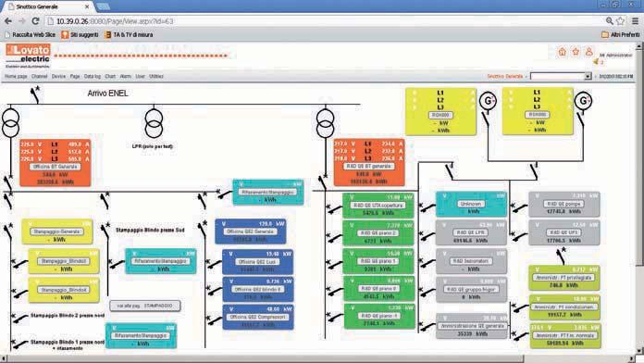The width and height of the screenshot is (644, 363).
Task: Go back using the browser back arrow
Action: pyautogui.click(x=7, y=21)
